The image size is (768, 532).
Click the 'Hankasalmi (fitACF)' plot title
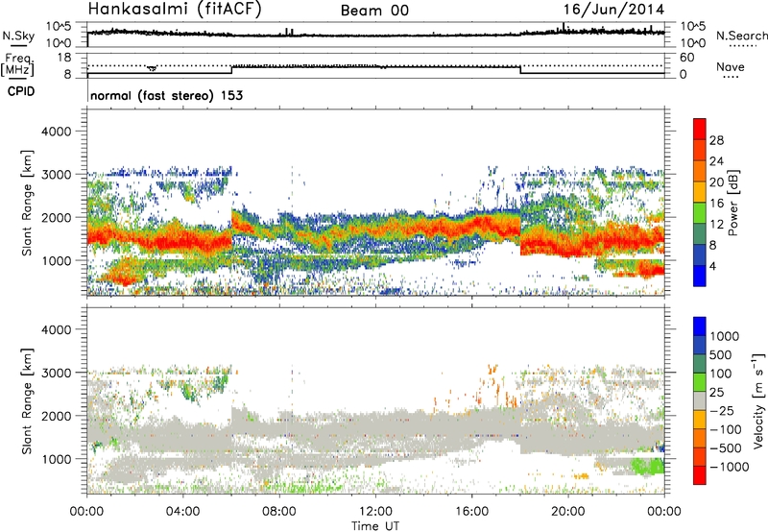[x=175, y=9]
